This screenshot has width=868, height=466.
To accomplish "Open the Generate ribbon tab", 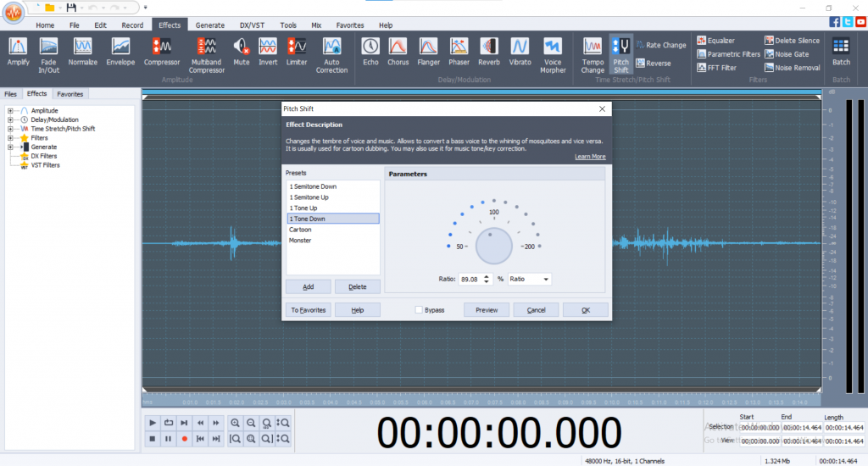I will [209, 25].
